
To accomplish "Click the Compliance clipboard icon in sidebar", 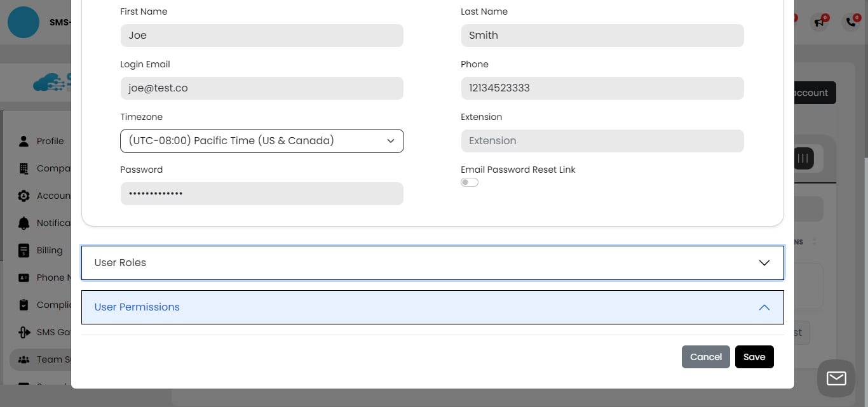I will (x=24, y=304).
